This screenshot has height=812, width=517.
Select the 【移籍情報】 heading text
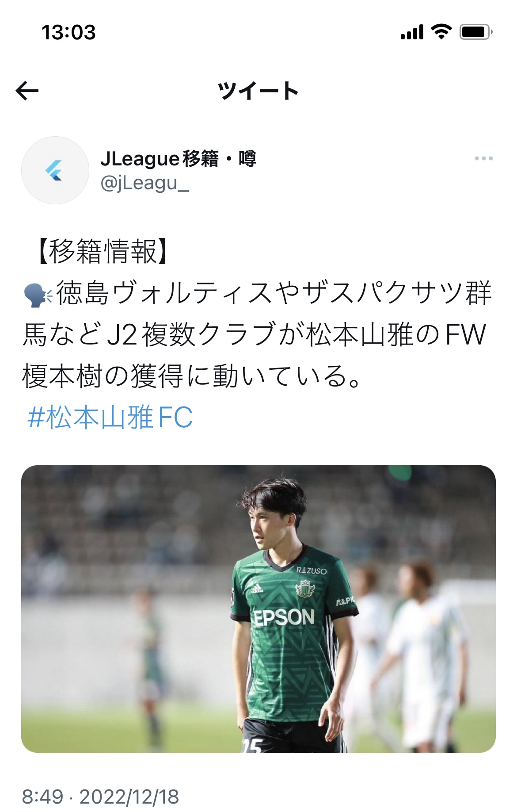102,251
